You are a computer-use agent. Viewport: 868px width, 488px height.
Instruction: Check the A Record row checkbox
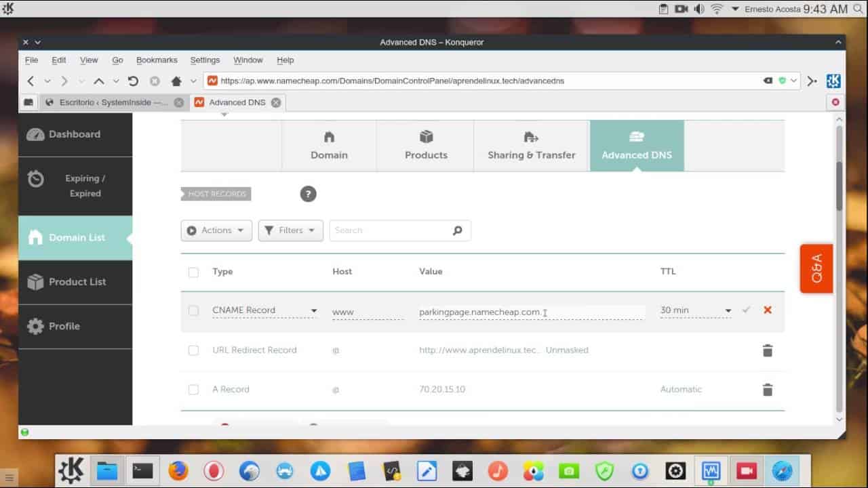(x=193, y=390)
